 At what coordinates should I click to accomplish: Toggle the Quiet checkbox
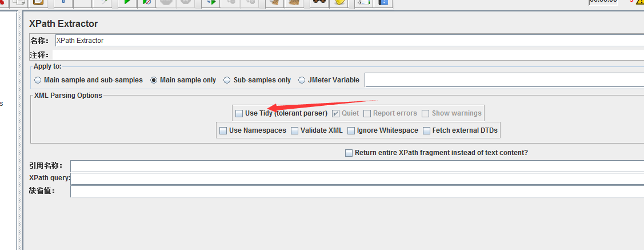point(335,113)
